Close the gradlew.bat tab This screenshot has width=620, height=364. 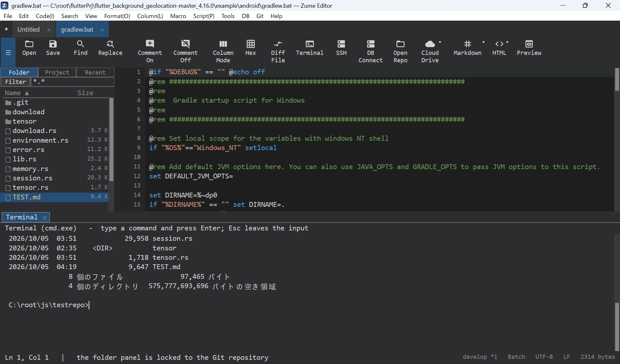102,30
